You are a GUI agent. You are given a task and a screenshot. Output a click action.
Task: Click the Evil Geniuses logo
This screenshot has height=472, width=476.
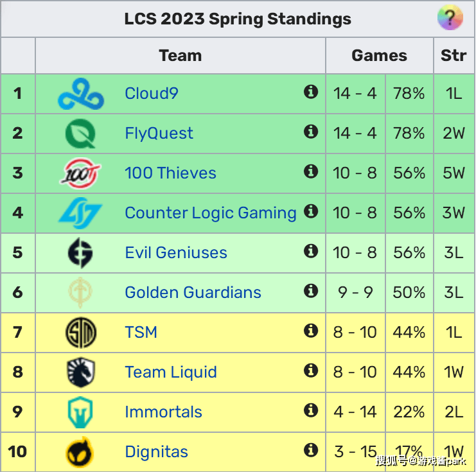pos(81,253)
